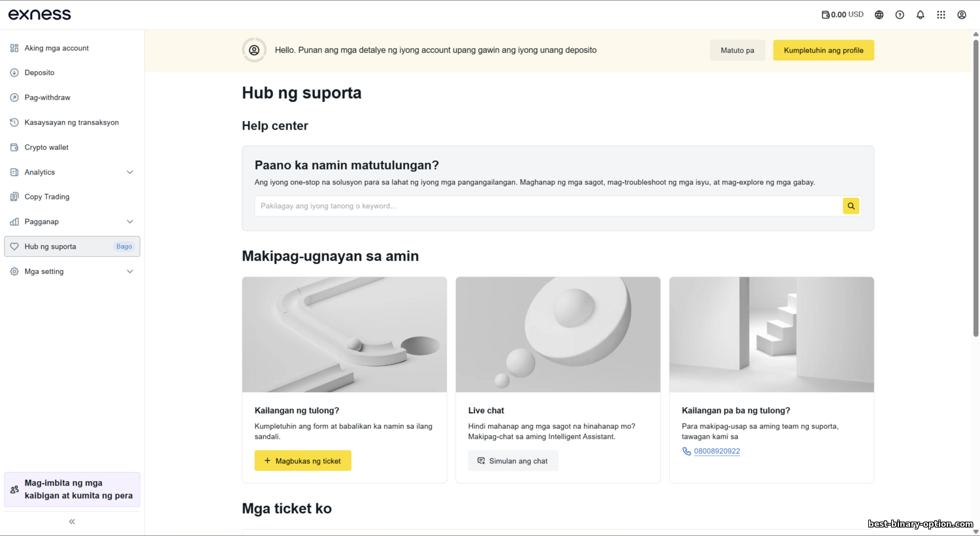The image size is (980, 536).
Task: Open the apps grid menu
Action: (x=941, y=14)
